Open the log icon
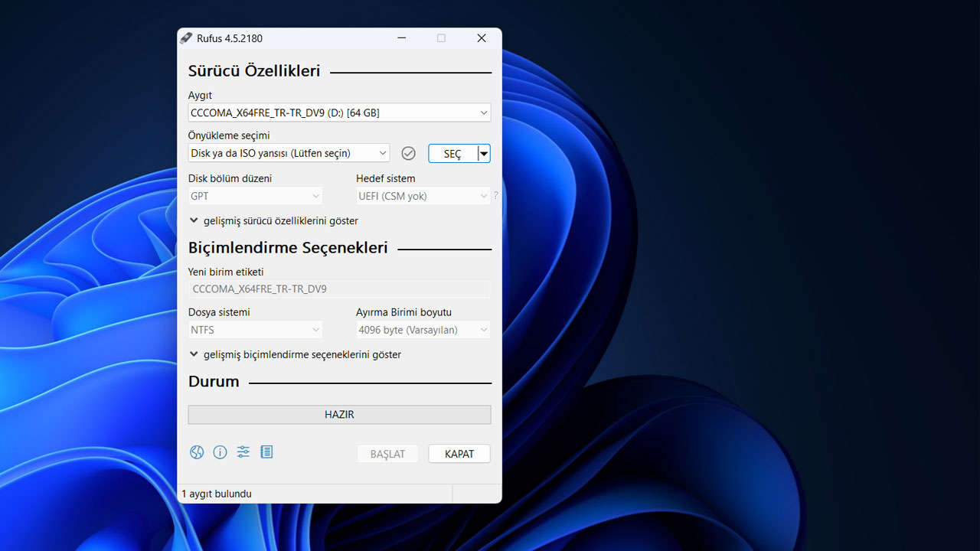This screenshot has height=551, width=980. 266,452
